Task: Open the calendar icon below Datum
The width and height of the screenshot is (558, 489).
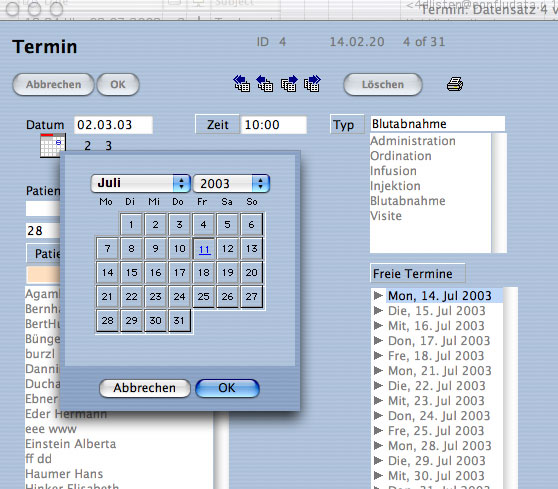Action: (53, 146)
